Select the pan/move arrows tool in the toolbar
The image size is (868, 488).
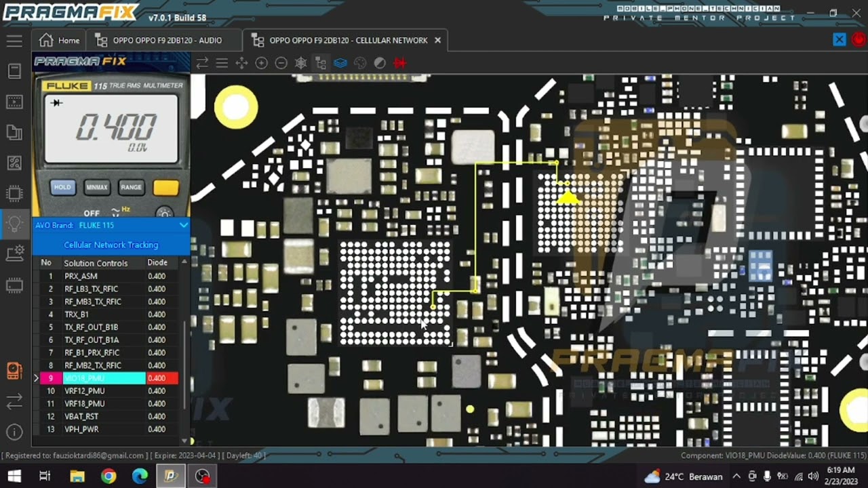coord(241,63)
